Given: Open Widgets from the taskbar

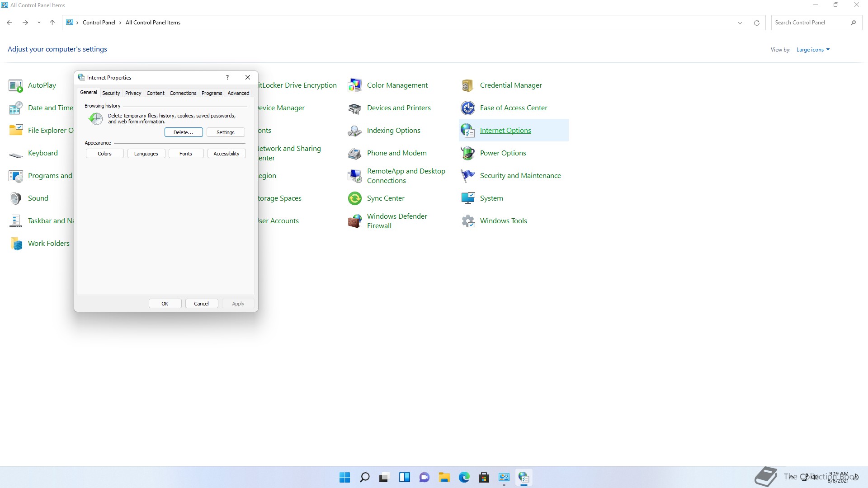Looking at the screenshot, I should 404,477.
